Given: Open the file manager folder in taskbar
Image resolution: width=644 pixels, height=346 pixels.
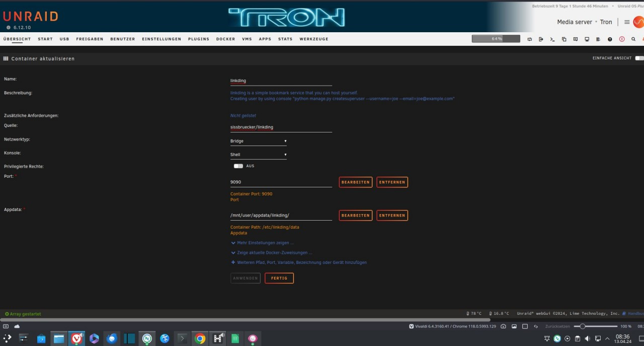Looking at the screenshot, I should point(59,338).
